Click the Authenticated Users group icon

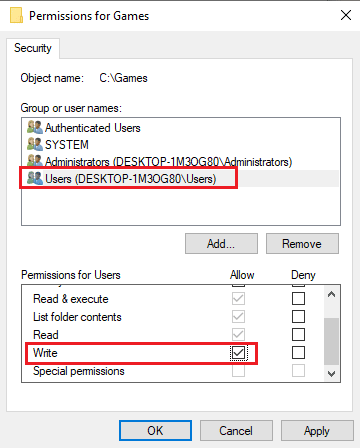[x=35, y=127]
